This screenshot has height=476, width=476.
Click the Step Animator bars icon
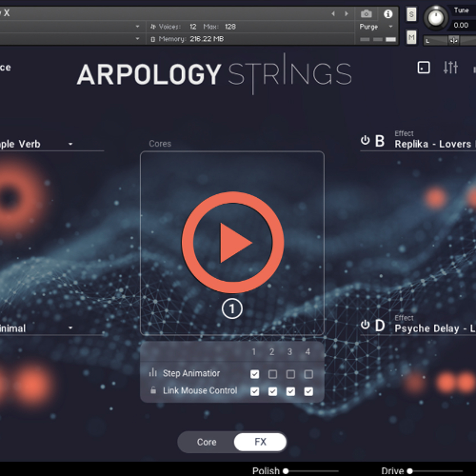click(x=153, y=373)
